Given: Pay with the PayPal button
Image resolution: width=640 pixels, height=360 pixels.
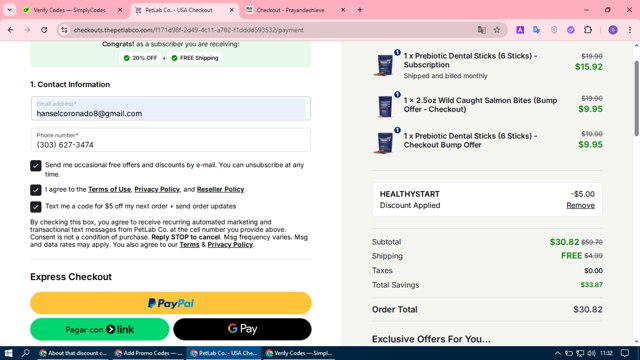Looking at the screenshot, I should coord(171,303).
